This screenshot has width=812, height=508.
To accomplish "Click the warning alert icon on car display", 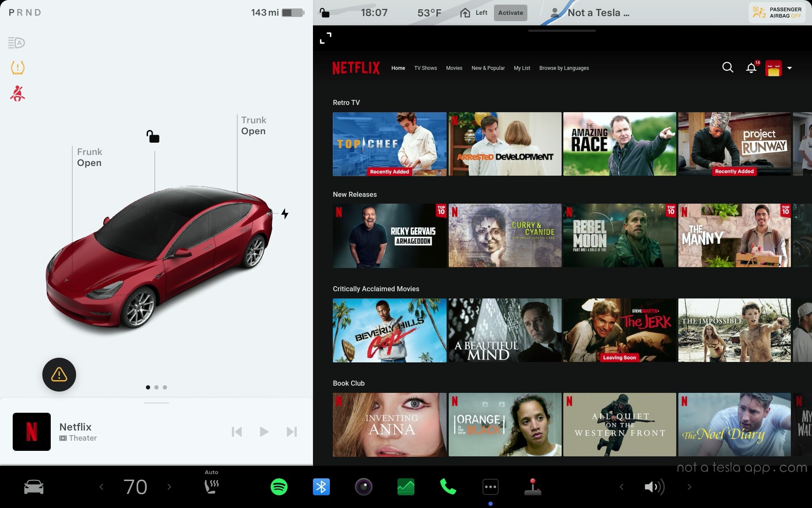I will tap(59, 375).
